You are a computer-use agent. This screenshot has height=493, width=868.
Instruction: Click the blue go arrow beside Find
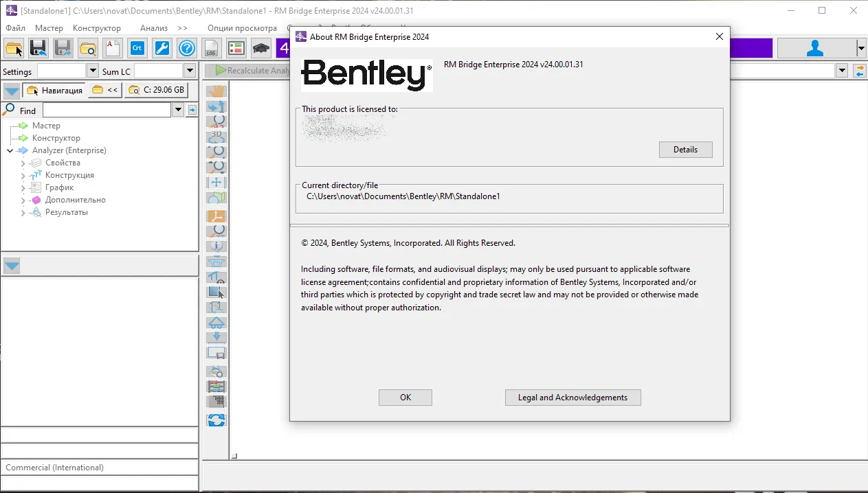pos(192,110)
